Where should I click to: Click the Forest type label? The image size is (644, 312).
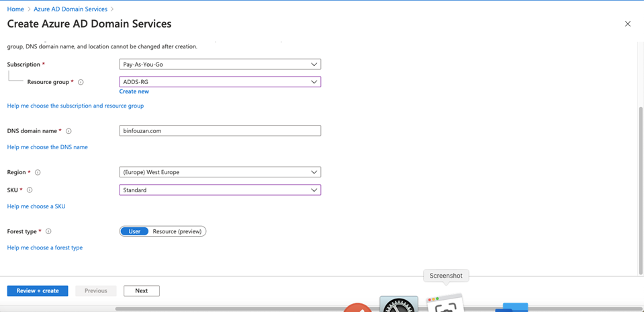click(21, 231)
